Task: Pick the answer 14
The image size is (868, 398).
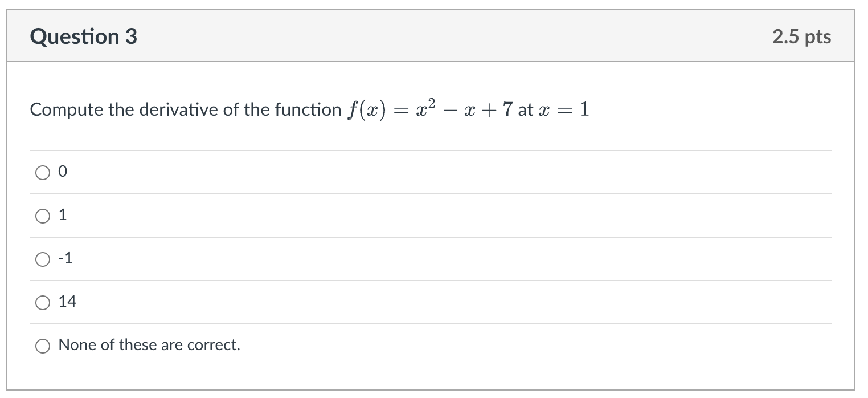Action: 42,302
